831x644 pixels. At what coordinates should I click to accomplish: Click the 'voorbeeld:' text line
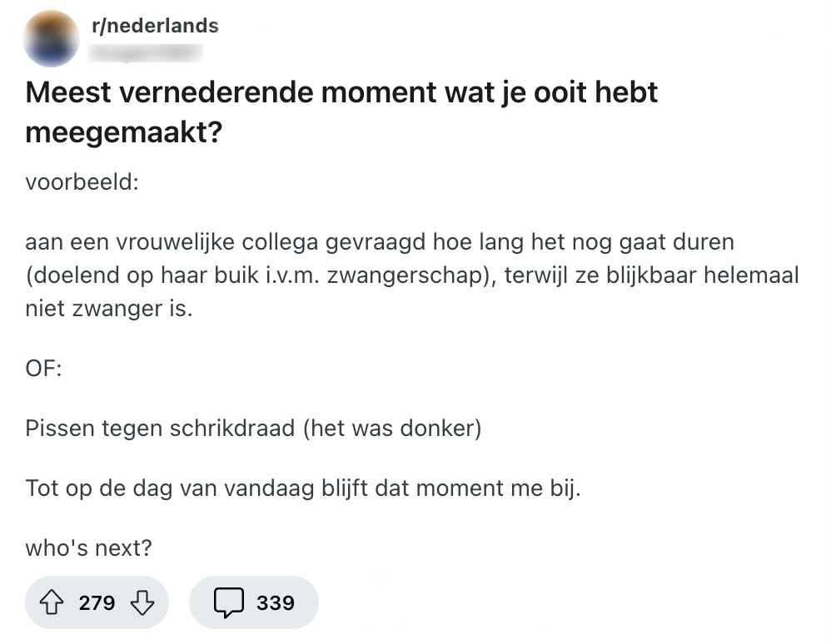click(x=82, y=182)
